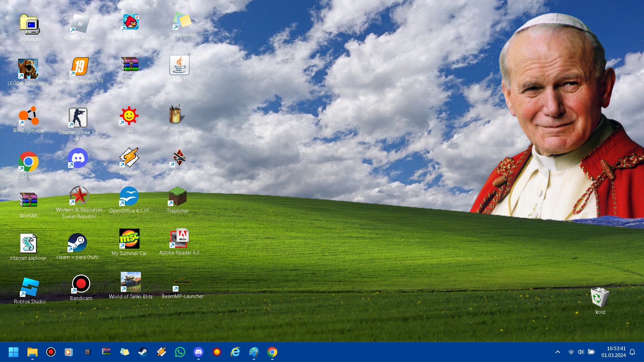Select the archiwum desktop folder icon
The image size is (644, 362).
click(30, 24)
